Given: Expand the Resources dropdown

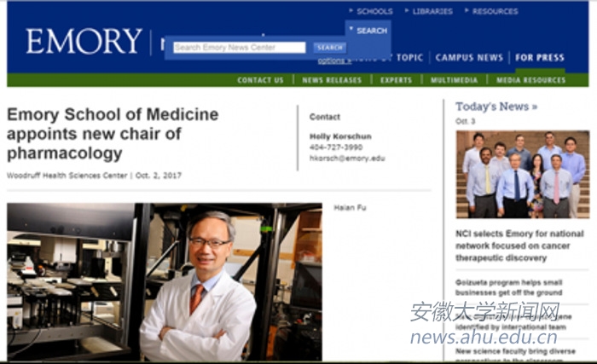Looking at the screenshot, I should point(491,11).
